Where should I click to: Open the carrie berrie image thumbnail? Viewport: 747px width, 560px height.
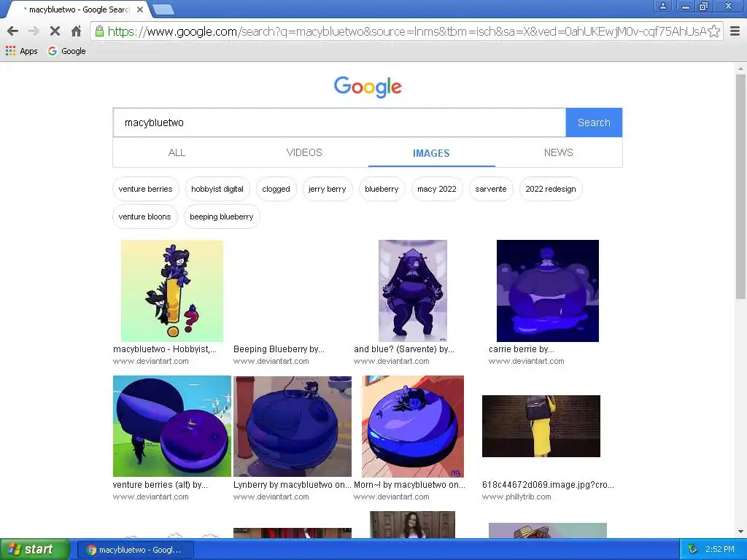coord(547,290)
